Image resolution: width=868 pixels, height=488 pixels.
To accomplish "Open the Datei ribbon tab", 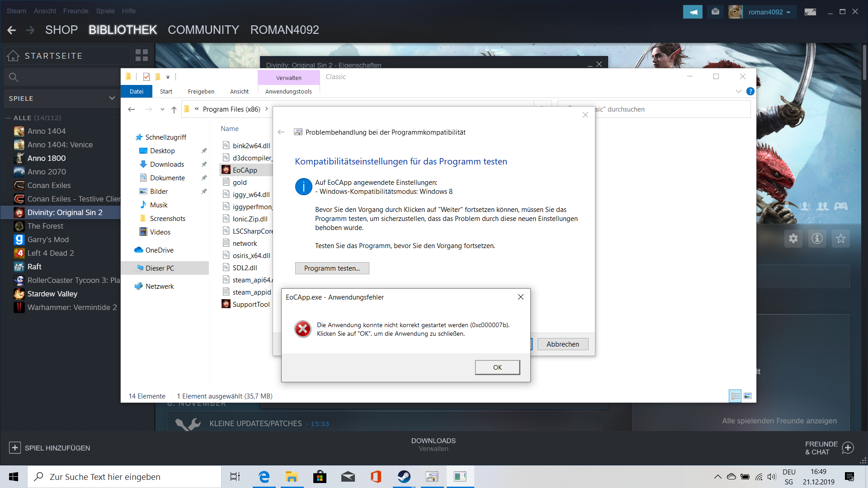I will pos(137,91).
